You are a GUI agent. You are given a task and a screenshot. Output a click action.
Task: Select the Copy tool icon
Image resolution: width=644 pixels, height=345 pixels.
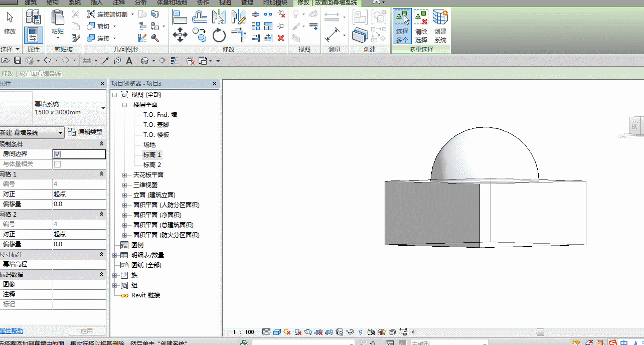tap(200, 35)
